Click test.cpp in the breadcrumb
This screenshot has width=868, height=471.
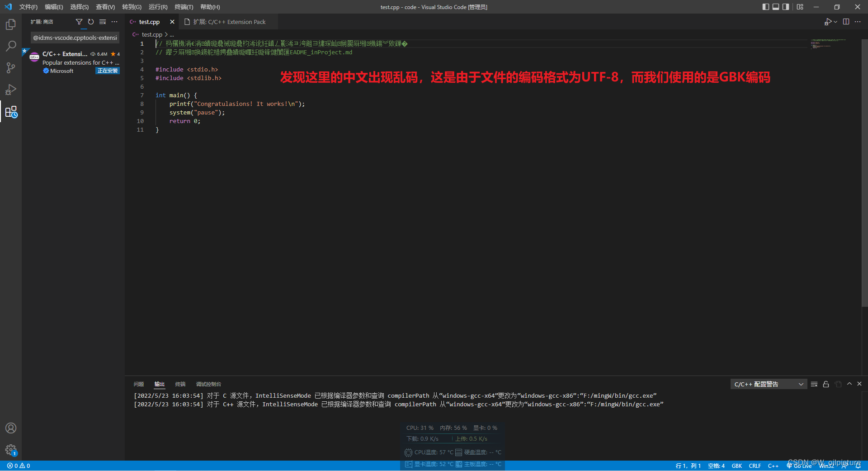pyautogui.click(x=152, y=34)
